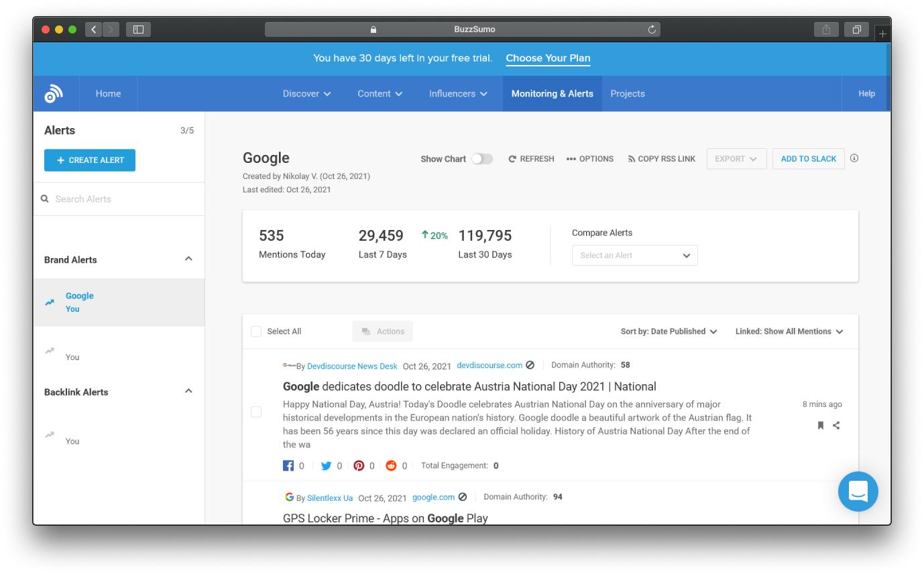Screen dimensions: 924x574
Task: Visit the google.com domain link
Action: tap(433, 498)
